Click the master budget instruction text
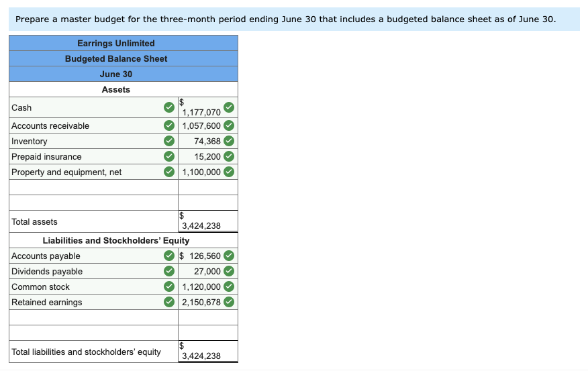This screenshot has width=588, height=371. (x=286, y=19)
